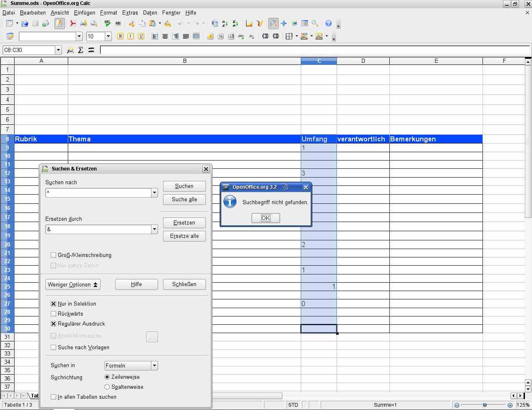532x410 pixels.
Task: Open the Navigator
Action: [x=284, y=24]
